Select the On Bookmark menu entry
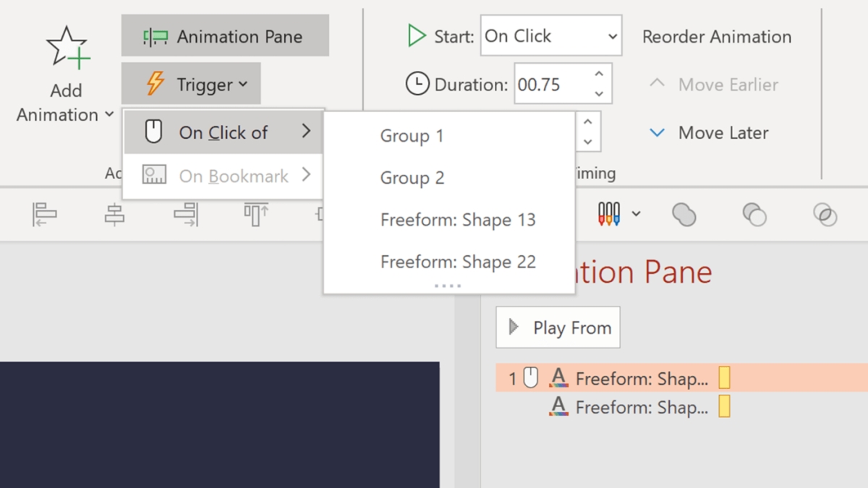The height and width of the screenshot is (488, 868). [224, 176]
